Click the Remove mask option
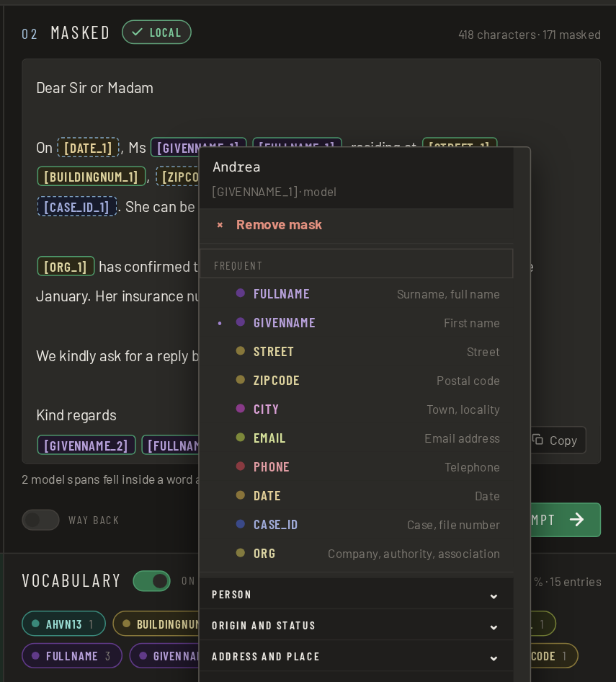This screenshot has width=616, height=682. [x=356, y=225]
